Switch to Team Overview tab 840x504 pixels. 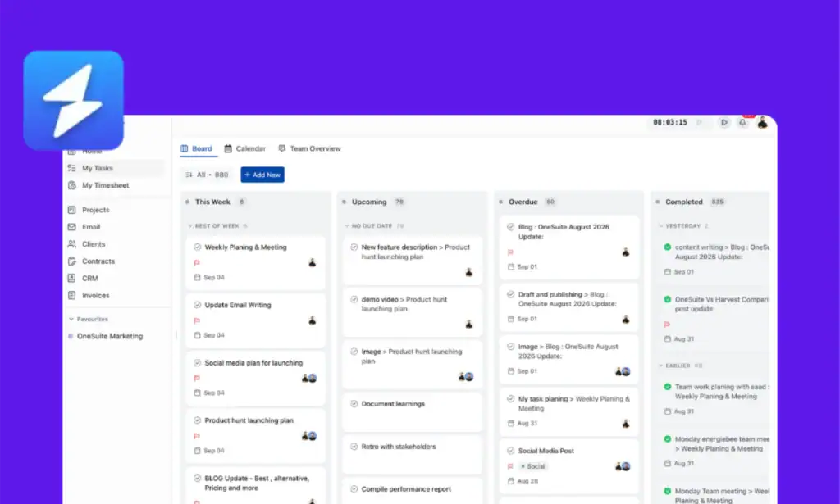[309, 148]
